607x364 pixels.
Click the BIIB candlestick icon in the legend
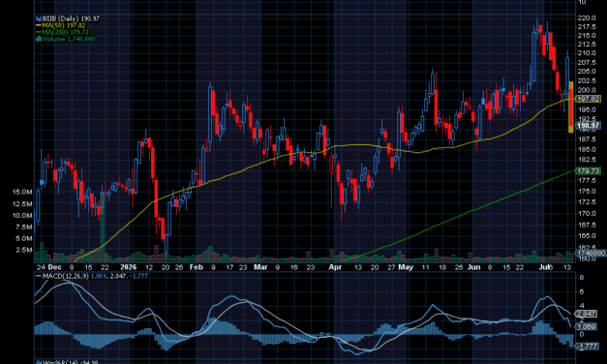click(39, 18)
